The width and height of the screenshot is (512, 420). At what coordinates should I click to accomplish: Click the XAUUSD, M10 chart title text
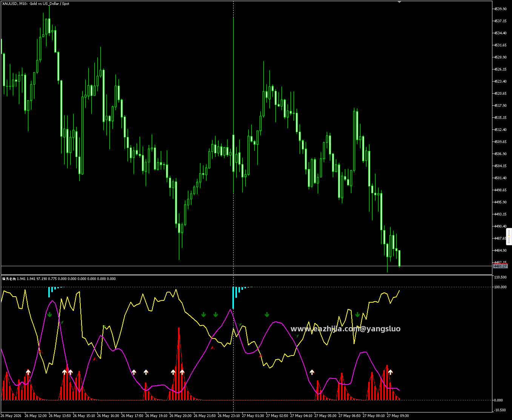click(x=36, y=4)
